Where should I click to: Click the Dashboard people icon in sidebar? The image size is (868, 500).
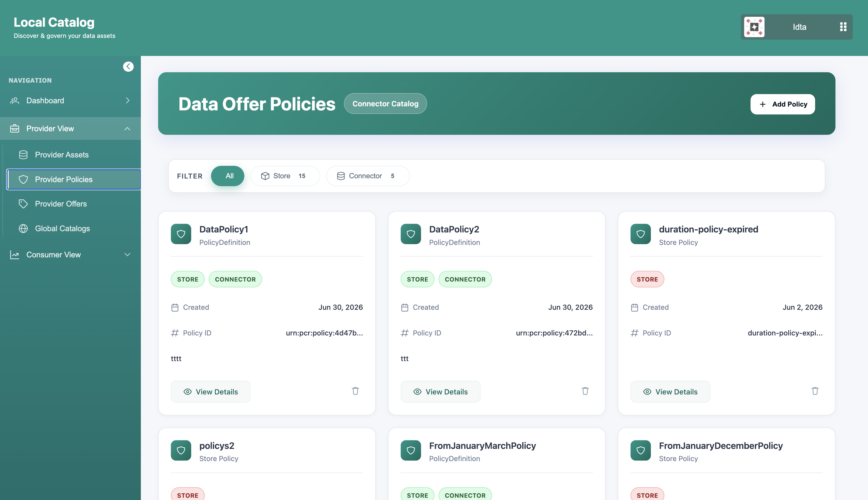14,101
